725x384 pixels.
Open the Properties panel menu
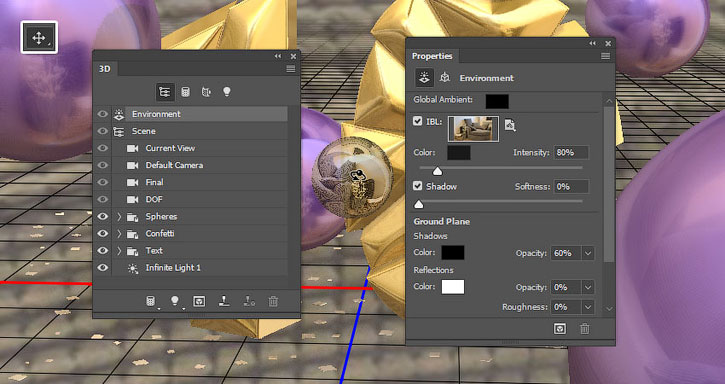(x=605, y=56)
